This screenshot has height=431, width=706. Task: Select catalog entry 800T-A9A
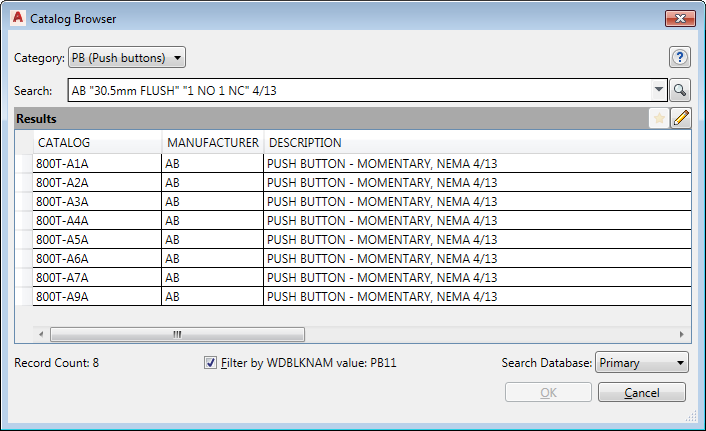tap(97, 296)
